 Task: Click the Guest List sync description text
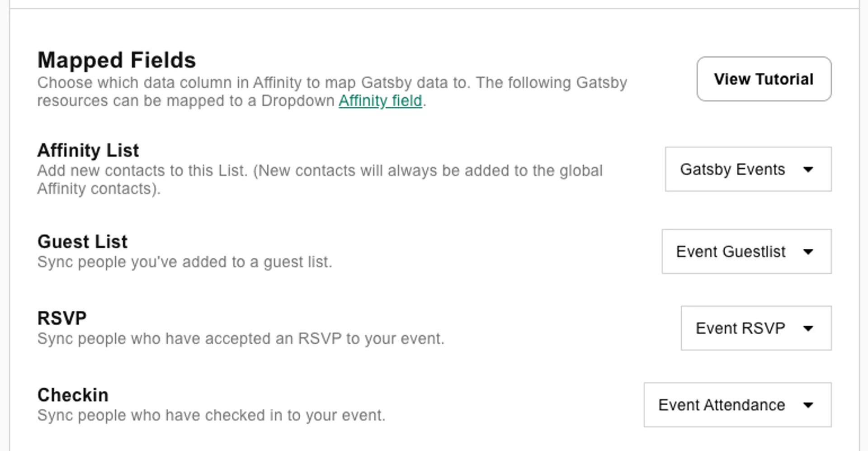coord(184,261)
